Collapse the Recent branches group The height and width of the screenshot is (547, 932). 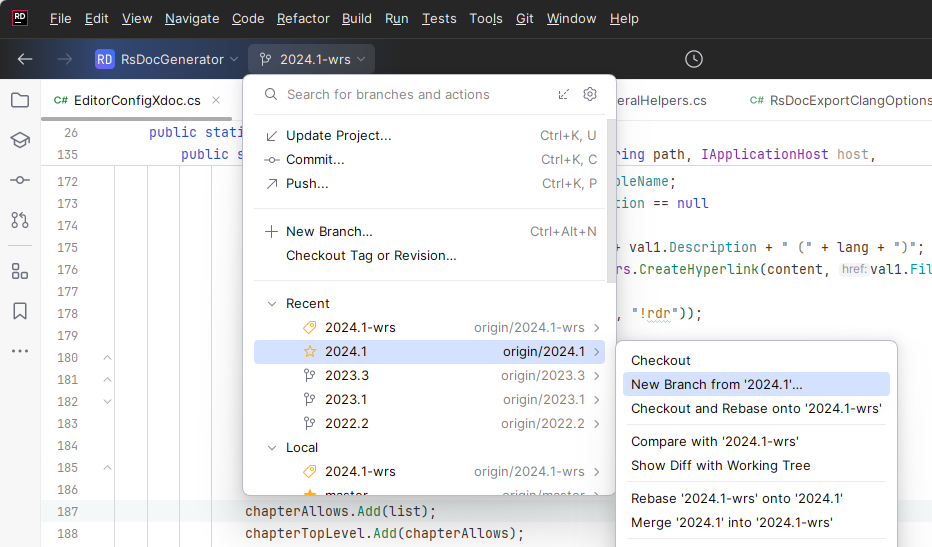point(271,303)
